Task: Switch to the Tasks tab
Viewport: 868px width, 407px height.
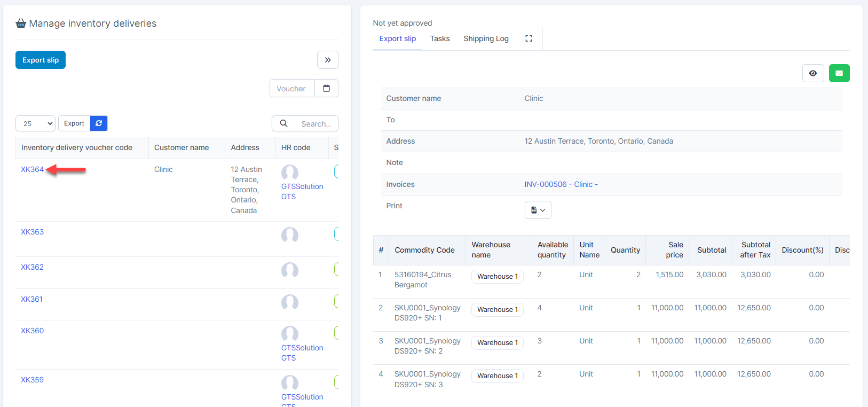Action: click(440, 38)
